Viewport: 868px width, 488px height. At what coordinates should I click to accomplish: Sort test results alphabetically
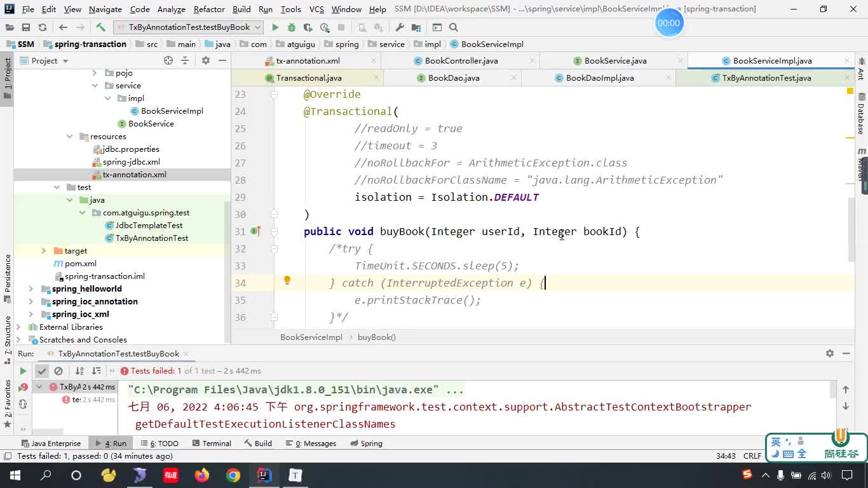tap(79, 371)
